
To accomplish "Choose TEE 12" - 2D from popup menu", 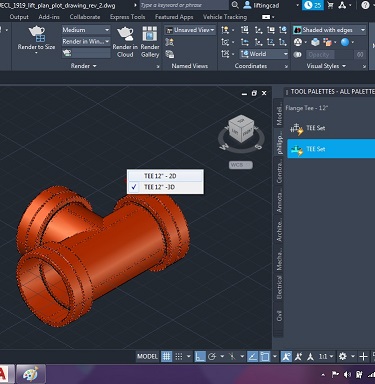I will (165, 176).
